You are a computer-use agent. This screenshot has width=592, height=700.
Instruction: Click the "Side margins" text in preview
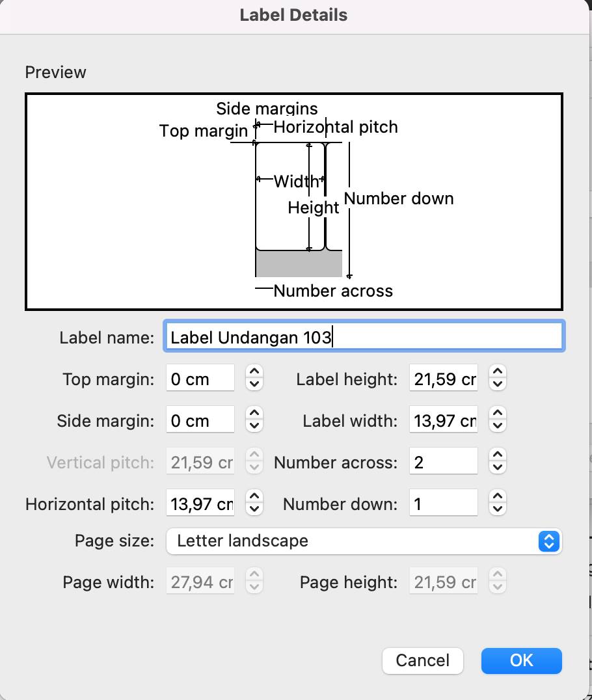[267, 108]
